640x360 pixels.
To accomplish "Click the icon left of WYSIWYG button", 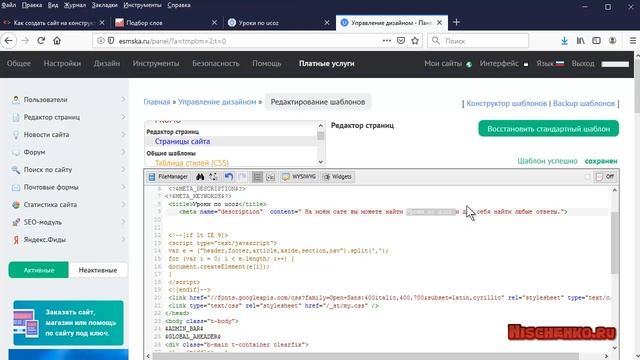I will click(x=270, y=177).
